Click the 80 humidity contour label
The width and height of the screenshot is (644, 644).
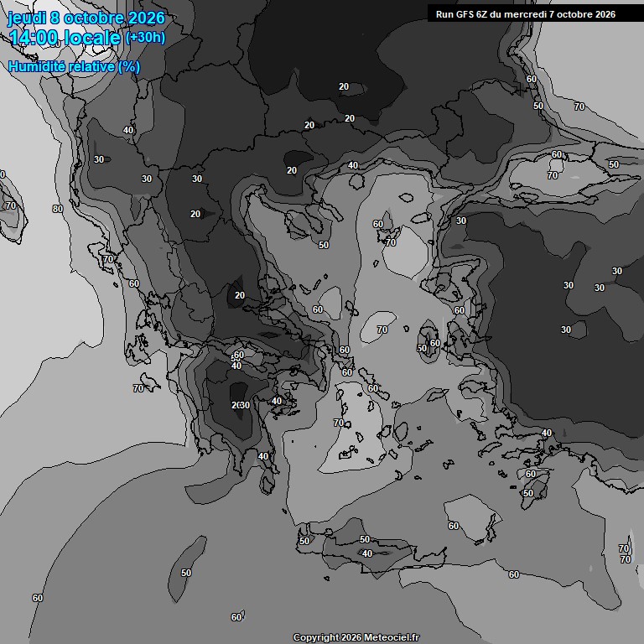pos(58,209)
